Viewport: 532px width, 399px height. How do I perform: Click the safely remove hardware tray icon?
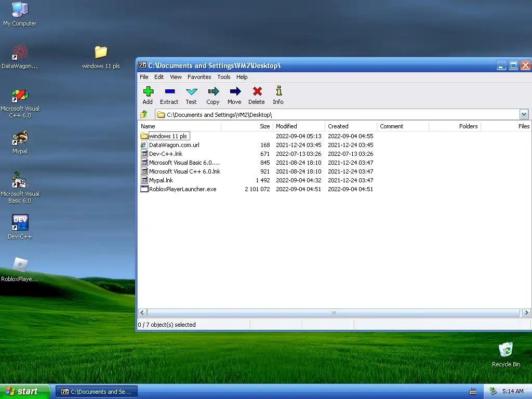pyautogui.click(x=493, y=391)
